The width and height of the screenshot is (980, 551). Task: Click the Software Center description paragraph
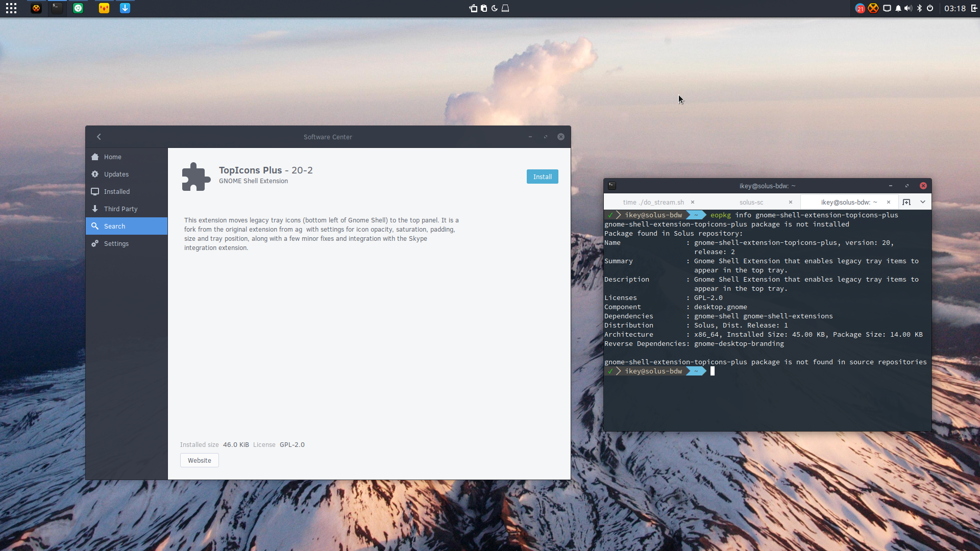click(322, 234)
